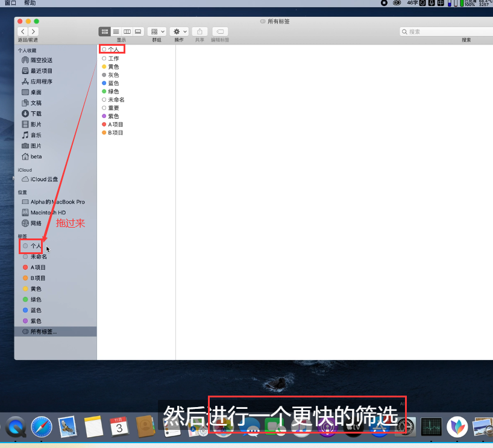Click the share toolbar button
This screenshot has height=448, width=493.
click(x=199, y=31)
